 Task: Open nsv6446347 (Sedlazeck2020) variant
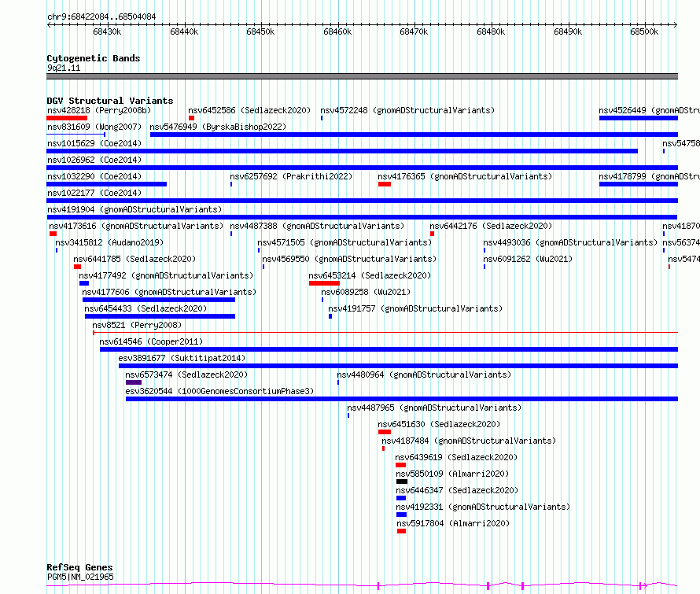click(x=457, y=490)
